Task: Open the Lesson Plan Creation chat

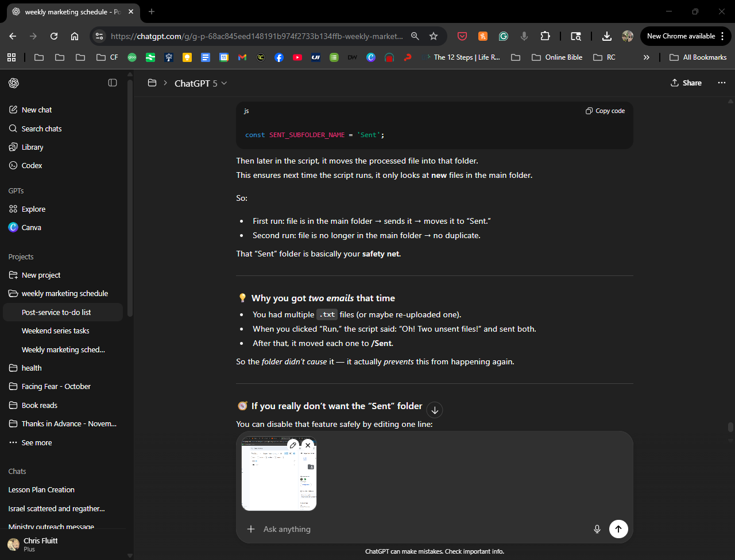Action: click(41, 489)
